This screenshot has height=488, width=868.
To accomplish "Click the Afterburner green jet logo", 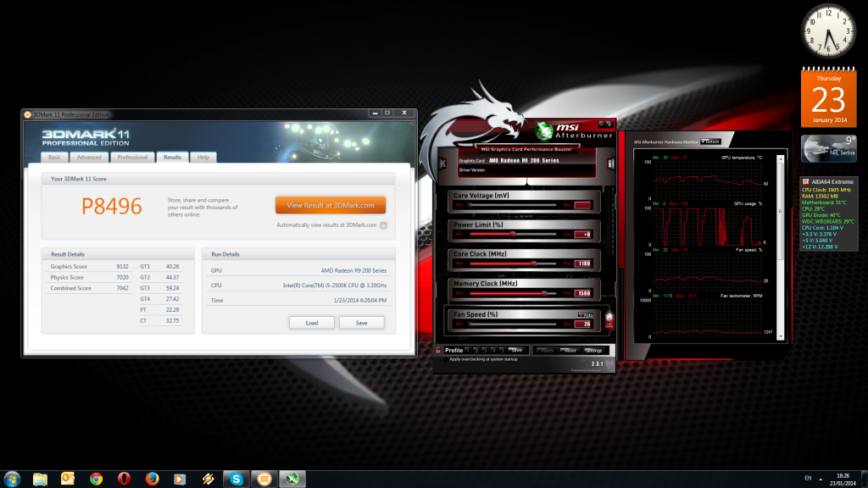I will 543,131.
